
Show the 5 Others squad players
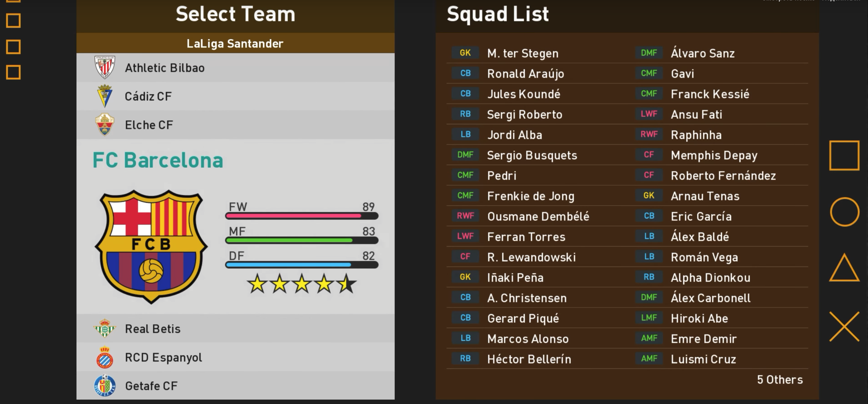780,380
